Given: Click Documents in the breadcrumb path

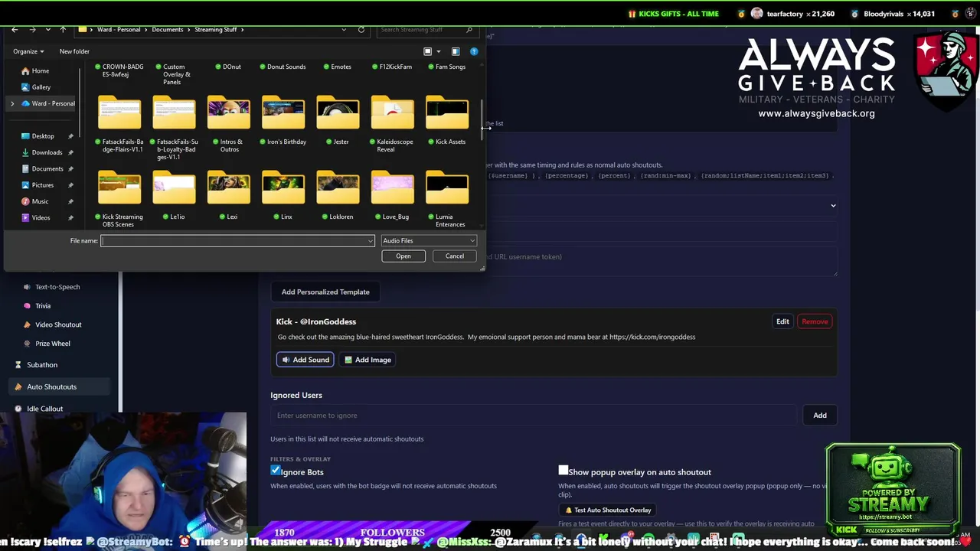Looking at the screenshot, I should tap(167, 29).
